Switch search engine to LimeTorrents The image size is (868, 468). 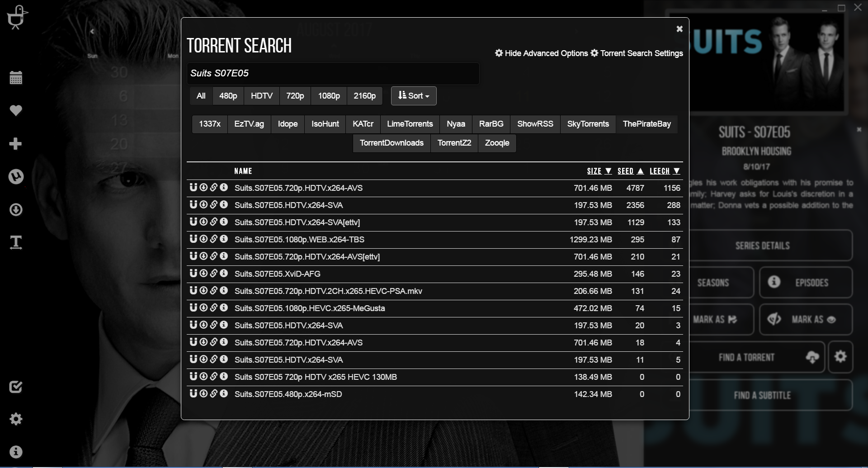click(x=410, y=124)
